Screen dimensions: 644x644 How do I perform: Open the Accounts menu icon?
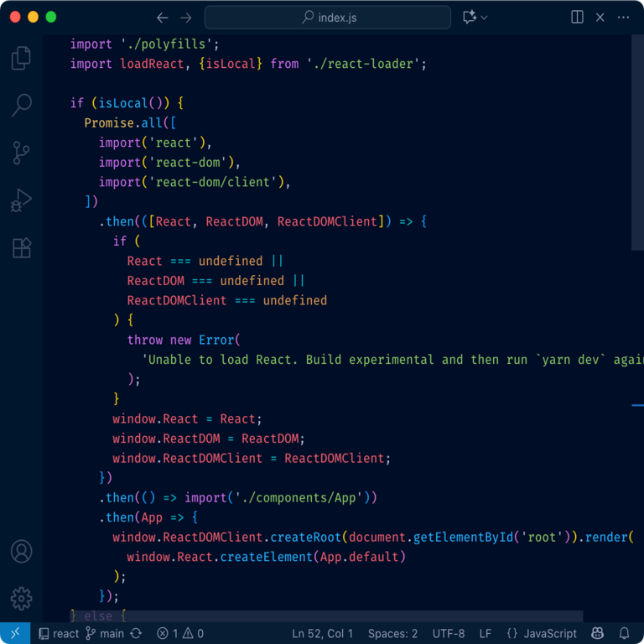coord(22,551)
